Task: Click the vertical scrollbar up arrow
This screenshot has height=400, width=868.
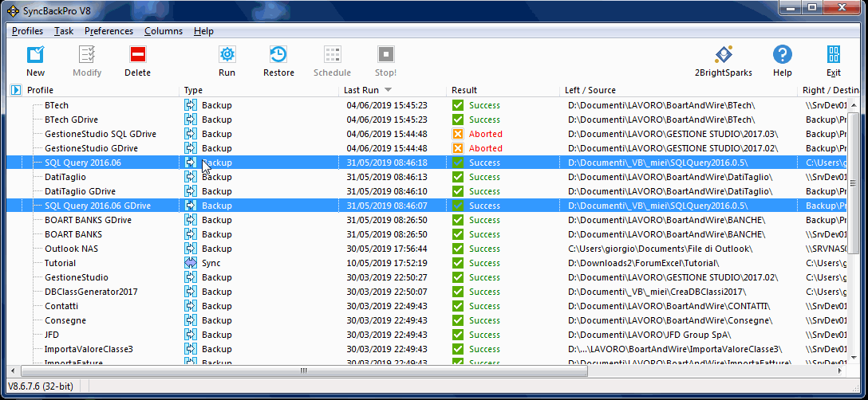Action: (x=854, y=105)
